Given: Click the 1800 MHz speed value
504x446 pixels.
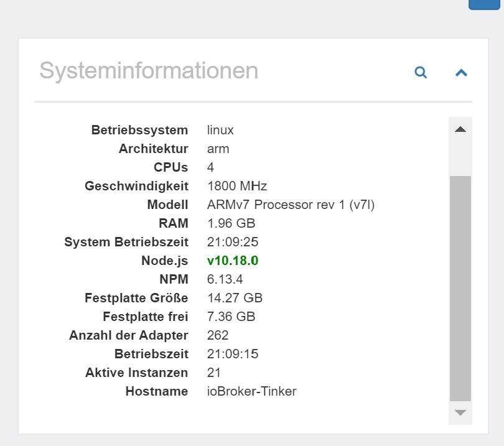Looking at the screenshot, I should point(236,186).
